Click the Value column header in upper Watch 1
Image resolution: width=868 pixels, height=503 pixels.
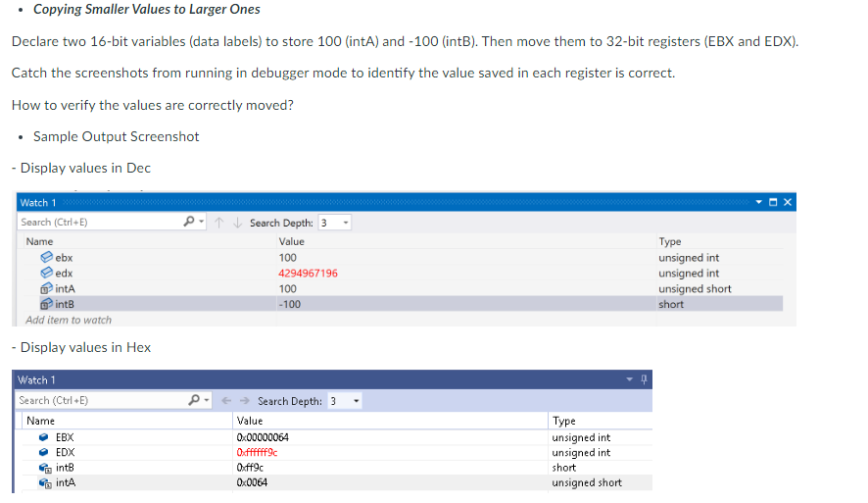pyautogui.click(x=292, y=241)
